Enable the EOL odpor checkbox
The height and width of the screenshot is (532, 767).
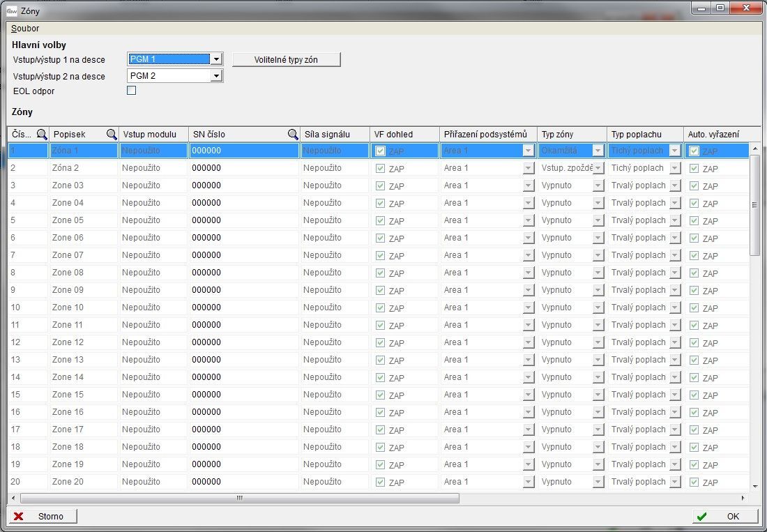[x=131, y=91]
